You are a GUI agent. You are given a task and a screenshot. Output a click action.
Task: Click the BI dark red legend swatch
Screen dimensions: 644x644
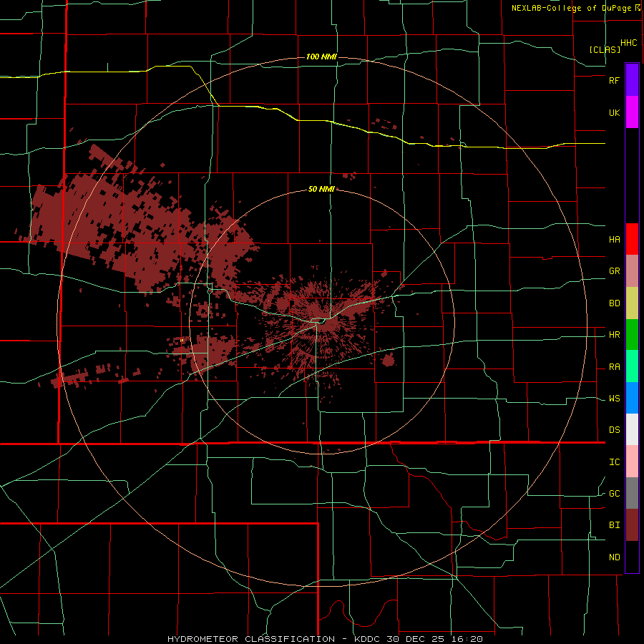point(632,525)
